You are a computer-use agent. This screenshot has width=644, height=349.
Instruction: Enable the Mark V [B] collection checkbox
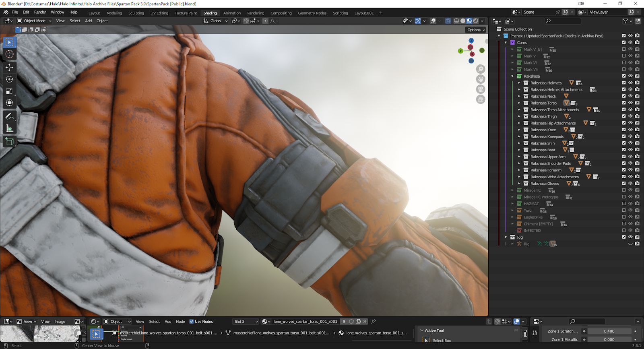click(624, 50)
